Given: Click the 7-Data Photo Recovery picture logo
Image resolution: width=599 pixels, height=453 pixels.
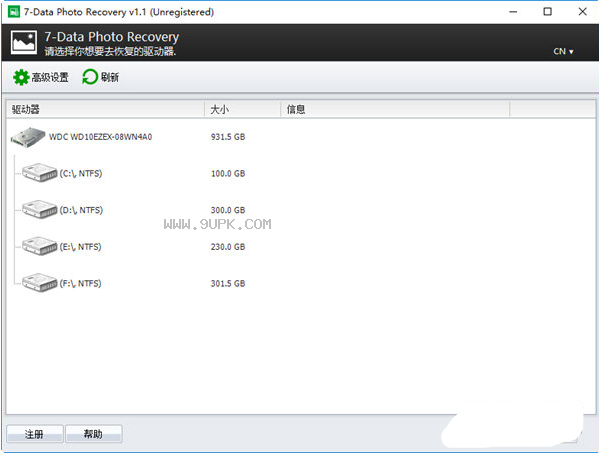Looking at the screenshot, I should pyautogui.click(x=24, y=43).
